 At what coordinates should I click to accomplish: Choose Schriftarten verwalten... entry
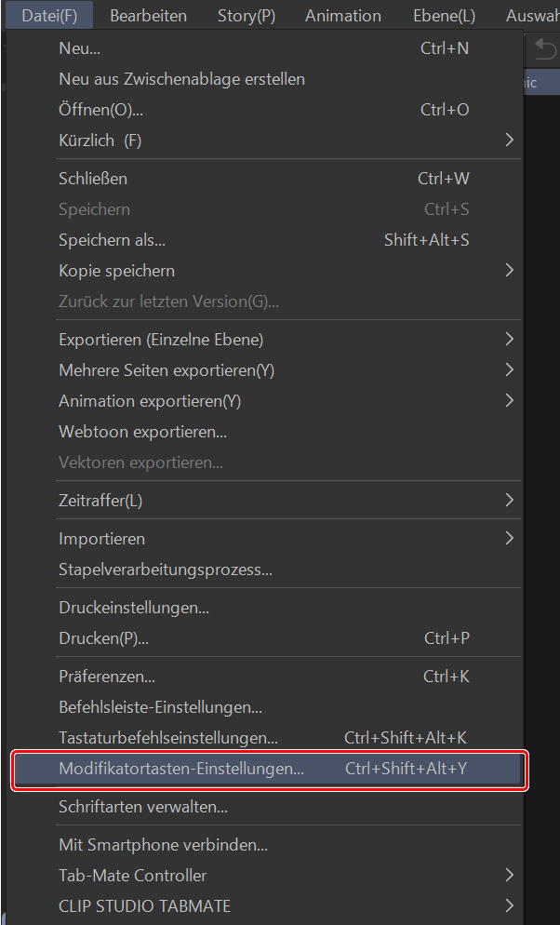143,807
